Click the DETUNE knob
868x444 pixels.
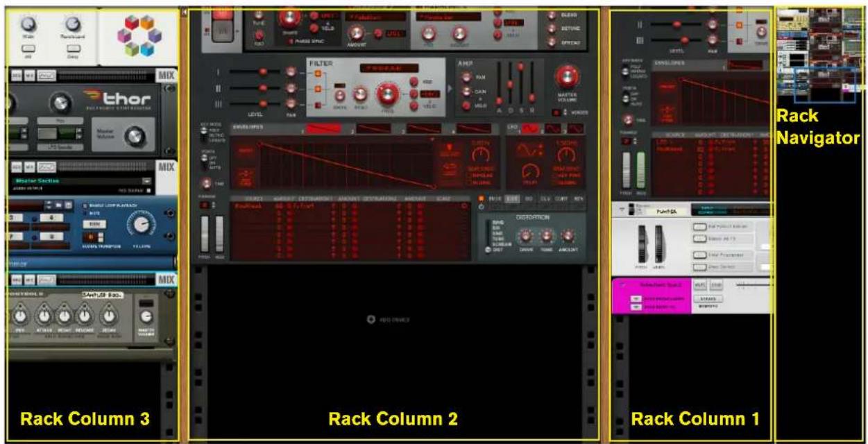[x=552, y=30]
